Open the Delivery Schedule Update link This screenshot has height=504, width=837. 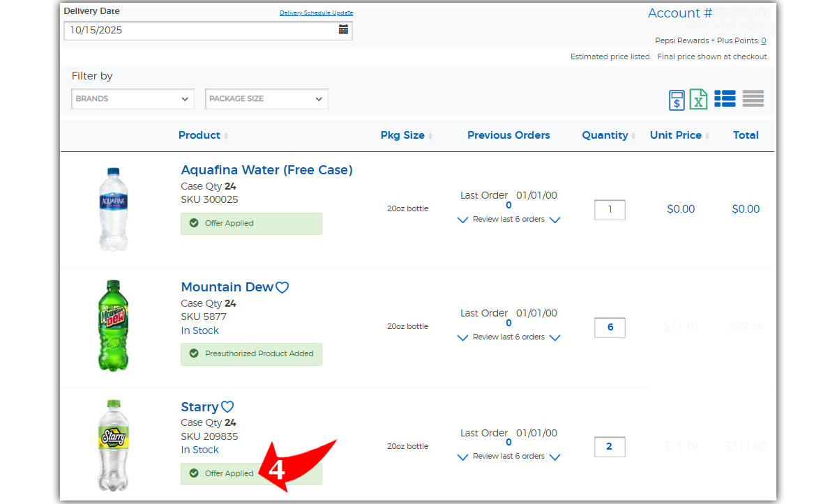coord(316,13)
